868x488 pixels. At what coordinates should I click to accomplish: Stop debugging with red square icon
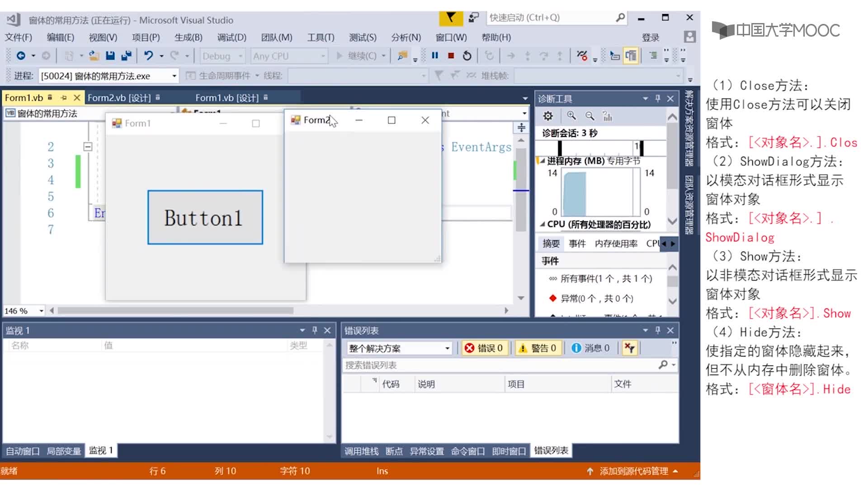[451, 56]
